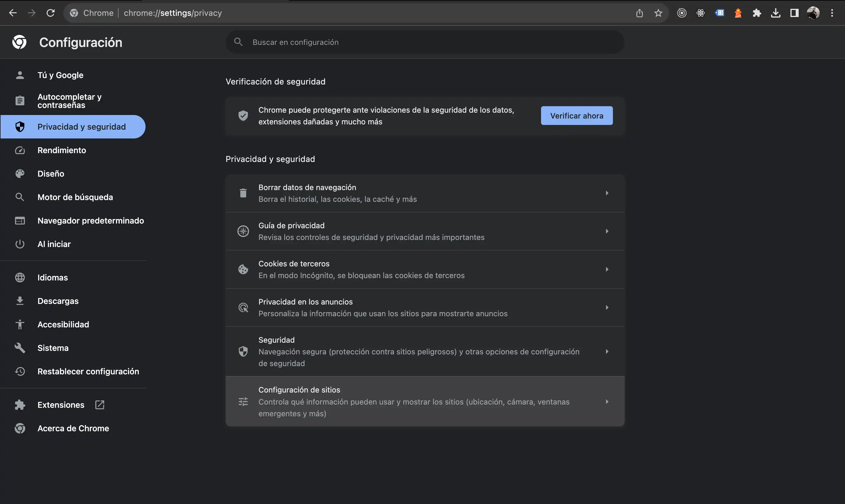Image resolution: width=845 pixels, height=504 pixels.
Task: Go back with the back arrow
Action: 13,13
